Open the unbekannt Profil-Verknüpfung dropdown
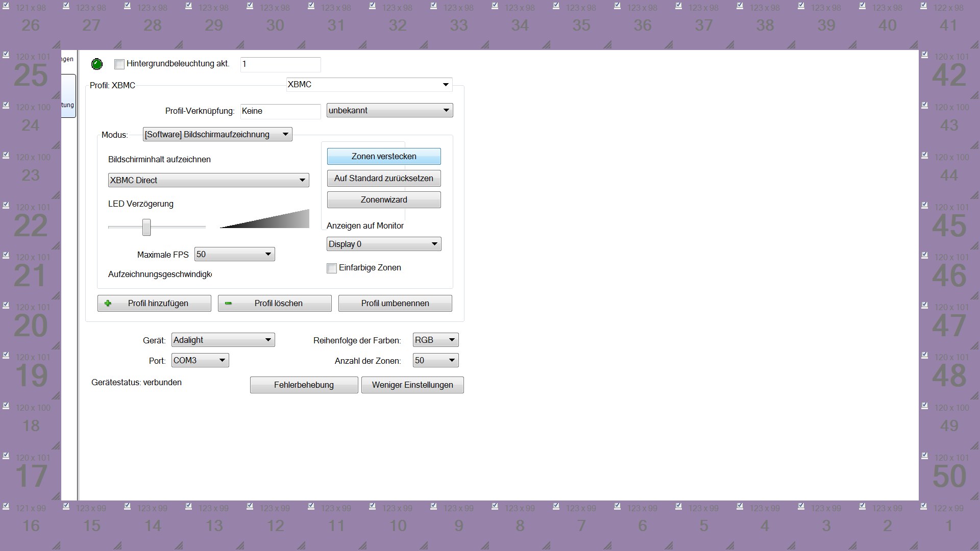 coord(389,110)
